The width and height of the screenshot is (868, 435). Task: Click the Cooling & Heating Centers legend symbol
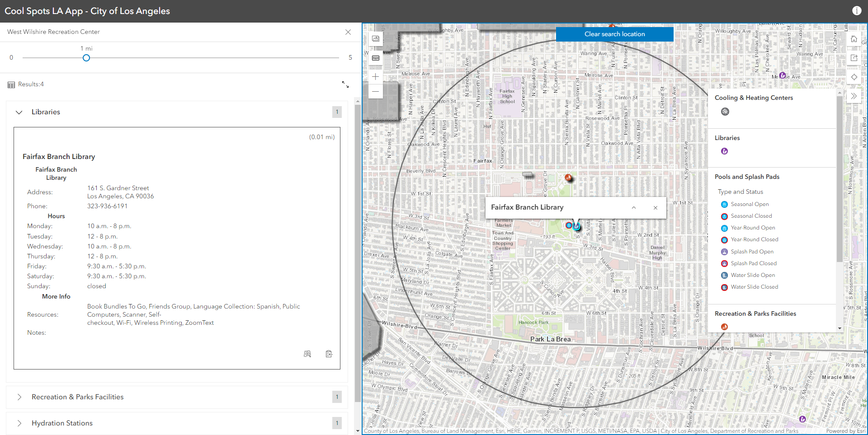click(x=725, y=112)
